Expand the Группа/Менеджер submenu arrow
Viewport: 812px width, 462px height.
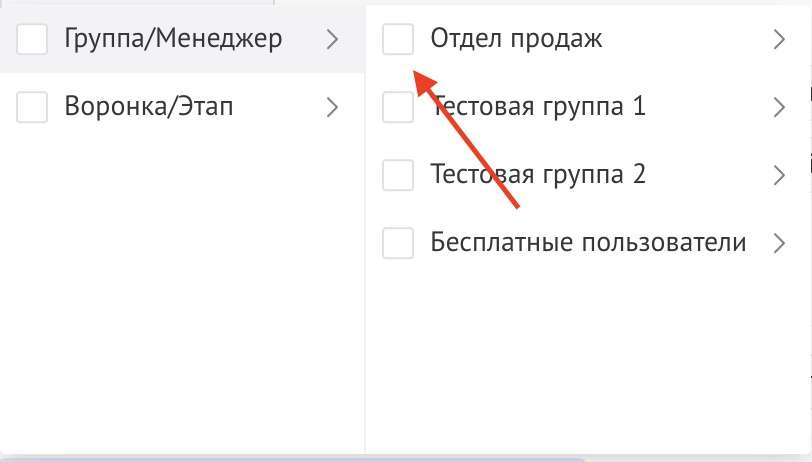click(333, 39)
